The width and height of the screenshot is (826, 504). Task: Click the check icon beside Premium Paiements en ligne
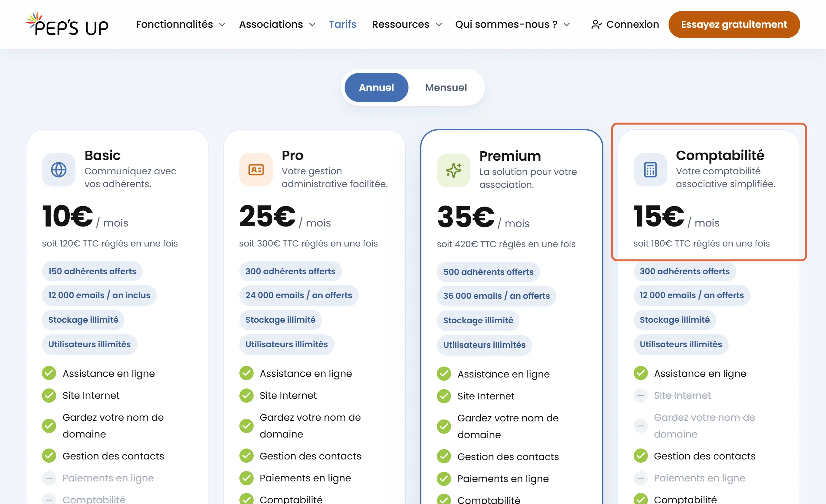(x=444, y=479)
